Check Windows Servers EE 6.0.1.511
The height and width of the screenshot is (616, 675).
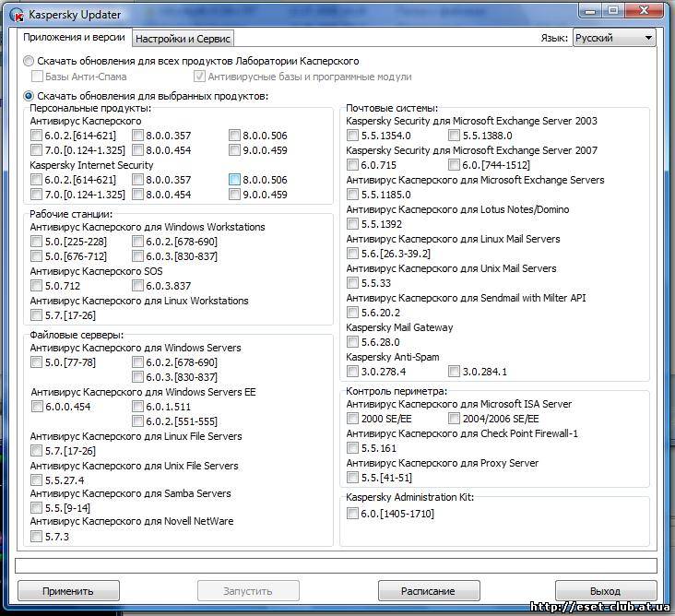pos(137,407)
